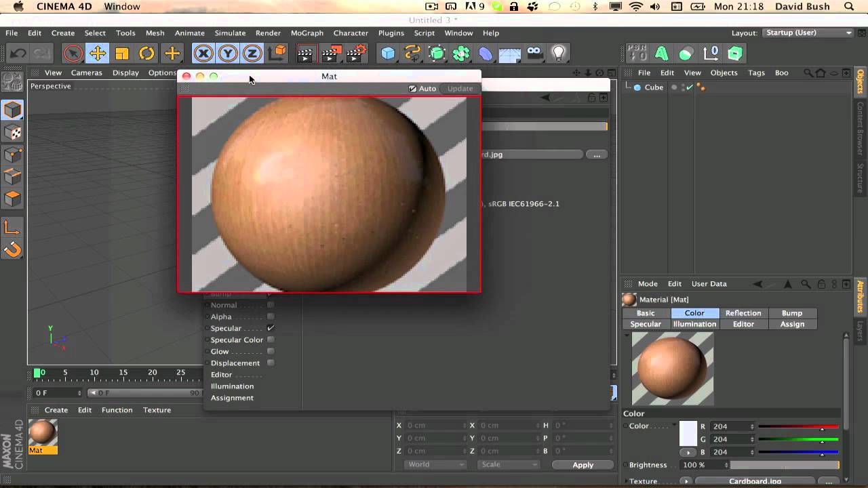Click the white Color swatch

point(688,433)
